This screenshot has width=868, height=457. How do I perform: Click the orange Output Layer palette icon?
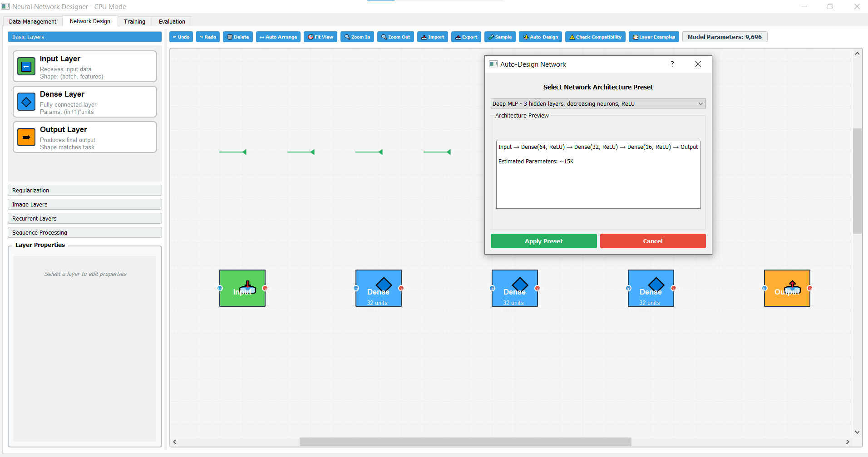click(26, 137)
